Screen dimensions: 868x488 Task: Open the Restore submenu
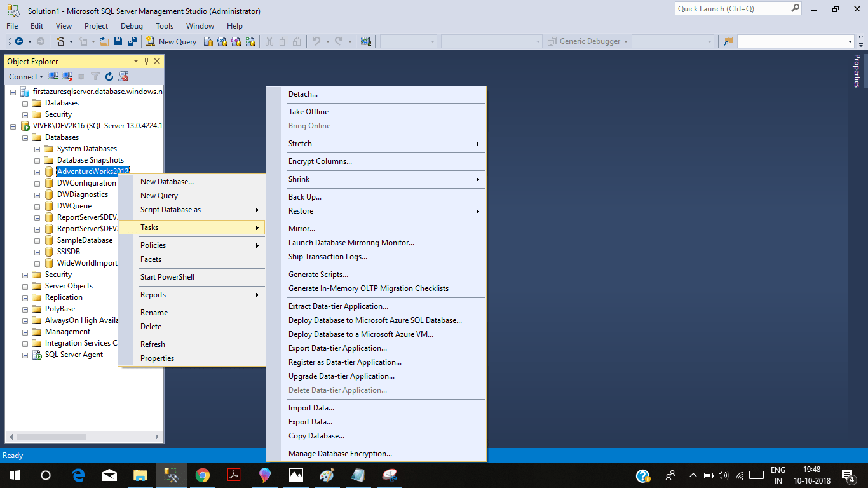(376, 211)
